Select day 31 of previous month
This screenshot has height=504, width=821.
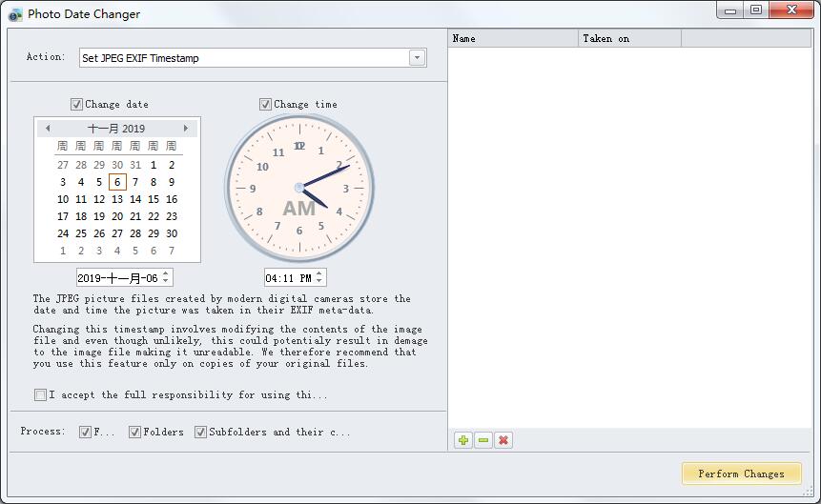tap(135, 165)
